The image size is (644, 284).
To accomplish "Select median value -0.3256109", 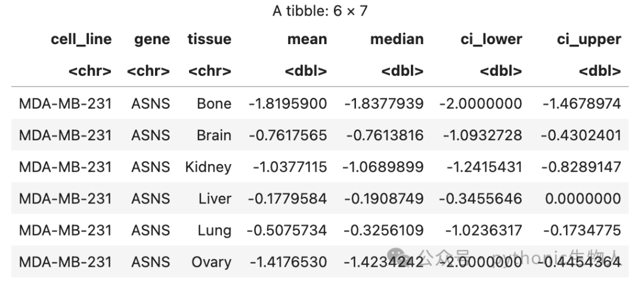I will coord(383,230).
